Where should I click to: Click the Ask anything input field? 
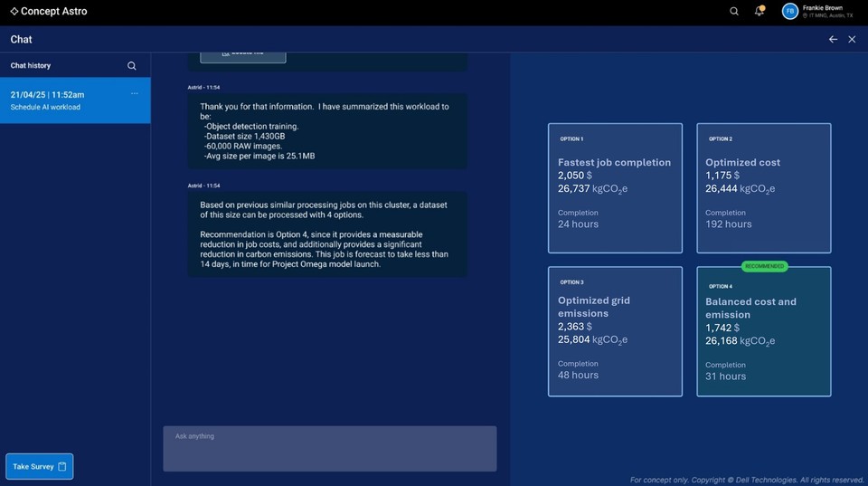pyautogui.click(x=329, y=449)
